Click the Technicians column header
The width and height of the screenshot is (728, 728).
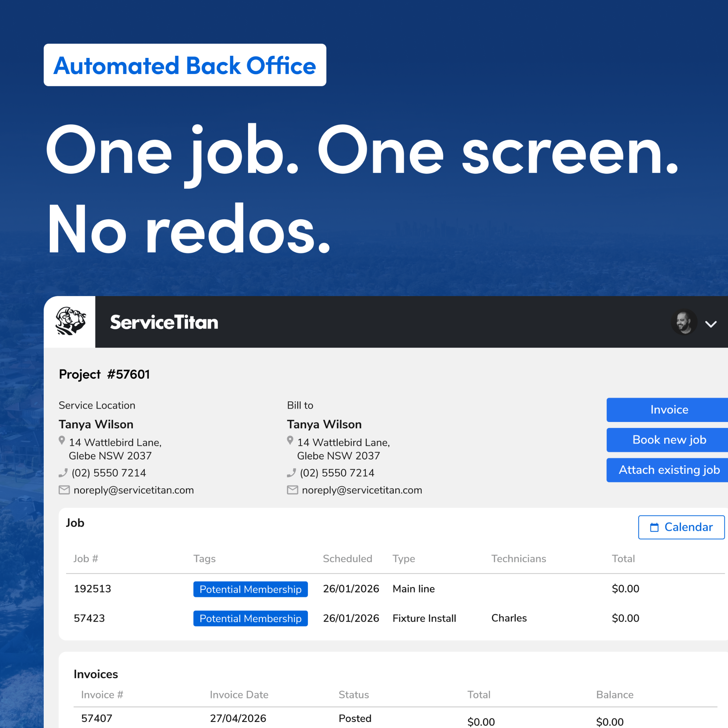coord(519,558)
